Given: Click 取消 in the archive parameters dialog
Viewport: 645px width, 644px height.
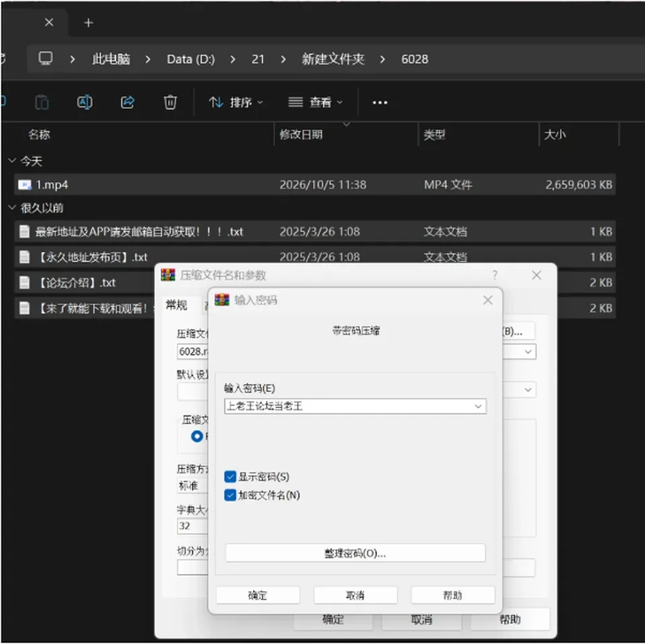Looking at the screenshot, I should [x=422, y=620].
